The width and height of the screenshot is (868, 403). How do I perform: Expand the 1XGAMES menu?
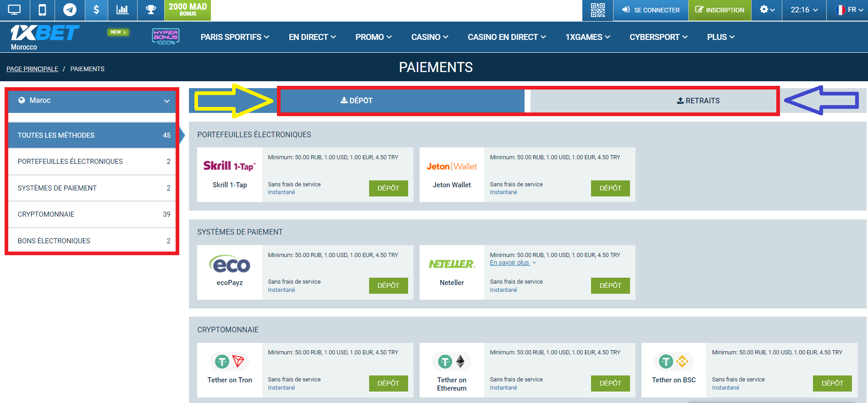[588, 37]
